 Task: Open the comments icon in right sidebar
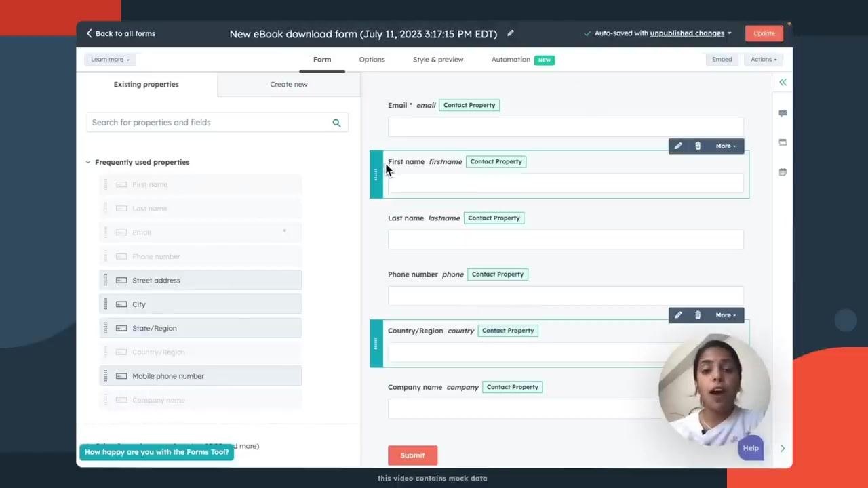(x=783, y=113)
